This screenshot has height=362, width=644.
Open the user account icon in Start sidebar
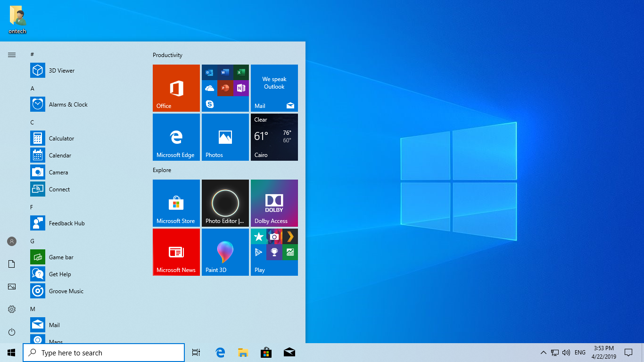[x=12, y=241]
